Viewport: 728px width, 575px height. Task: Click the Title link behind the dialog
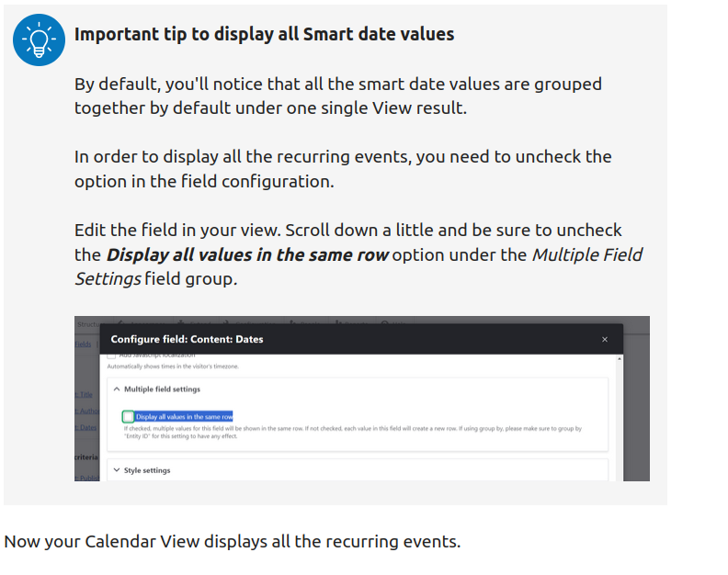point(85,394)
